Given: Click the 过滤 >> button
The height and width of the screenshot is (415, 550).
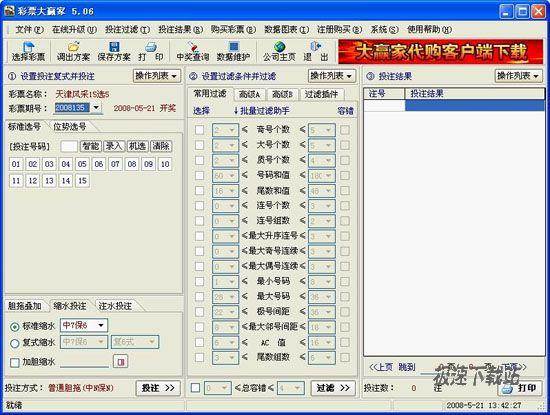Looking at the screenshot, I should [333, 388].
